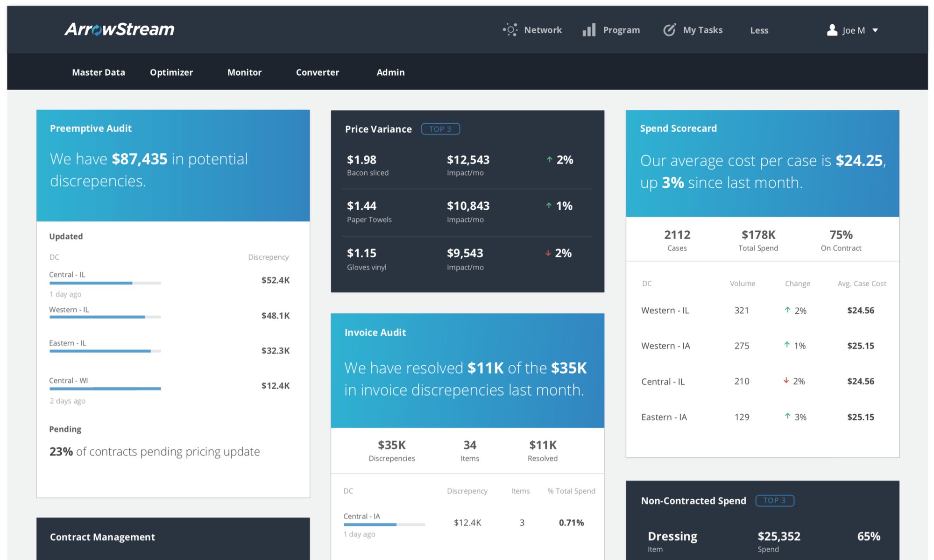Click the up arrow in Western - IL scorecard row
This screenshot has width=934, height=560.
click(787, 310)
